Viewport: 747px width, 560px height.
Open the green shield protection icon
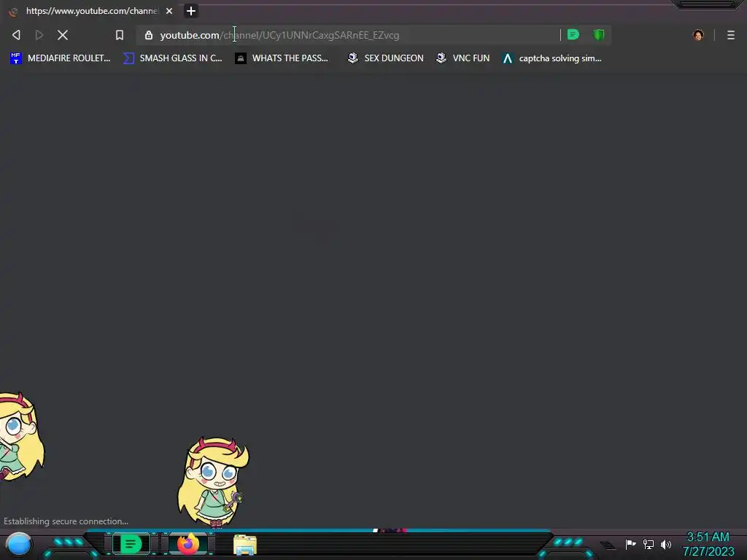[598, 35]
